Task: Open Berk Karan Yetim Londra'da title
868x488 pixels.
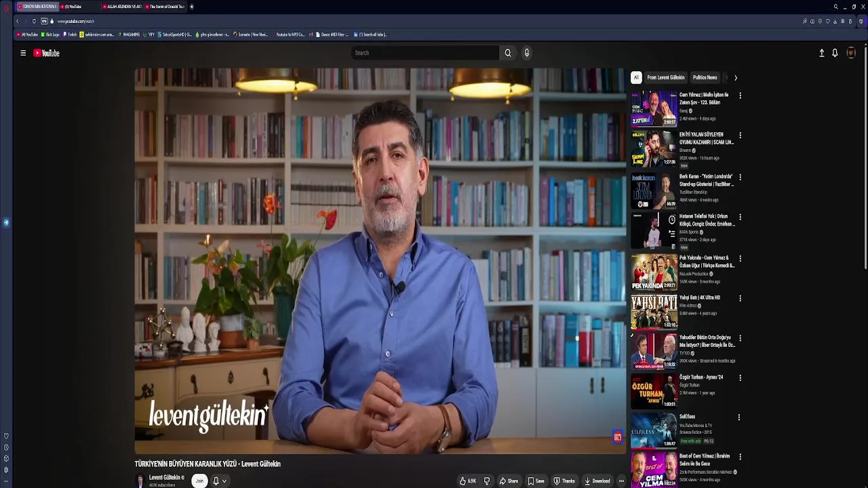Action: coord(707,180)
